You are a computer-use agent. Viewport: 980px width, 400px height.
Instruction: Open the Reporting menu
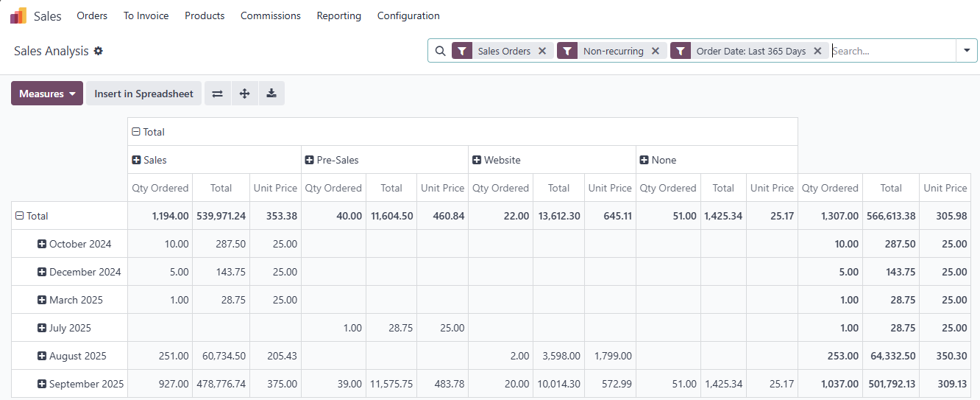(338, 15)
